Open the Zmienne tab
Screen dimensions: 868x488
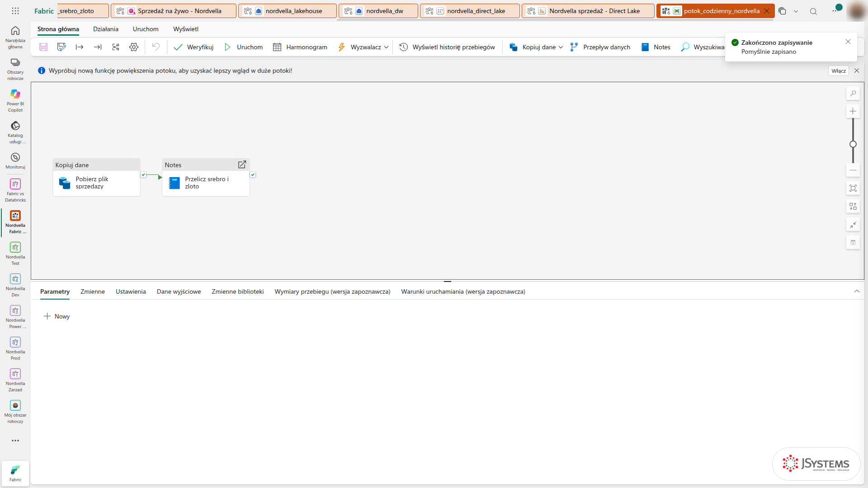(x=93, y=291)
